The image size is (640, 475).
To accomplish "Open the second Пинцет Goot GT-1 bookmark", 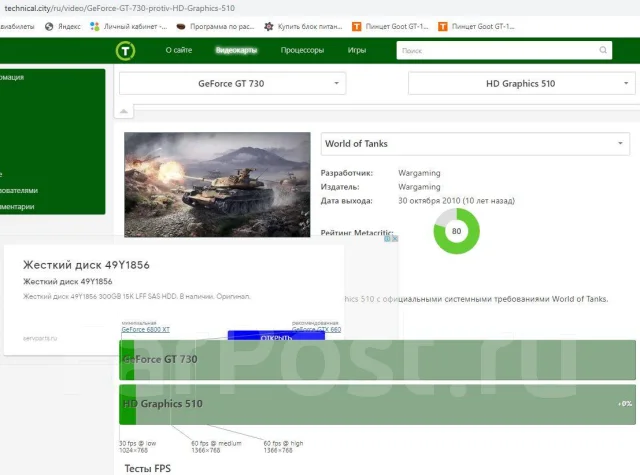I will [476, 27].
